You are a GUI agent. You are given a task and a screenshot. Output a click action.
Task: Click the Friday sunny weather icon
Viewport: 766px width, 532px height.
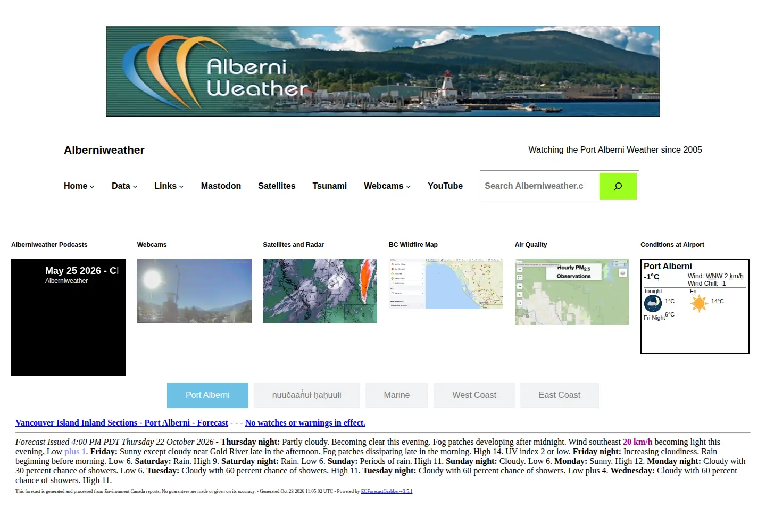click(x=699, y=303)
